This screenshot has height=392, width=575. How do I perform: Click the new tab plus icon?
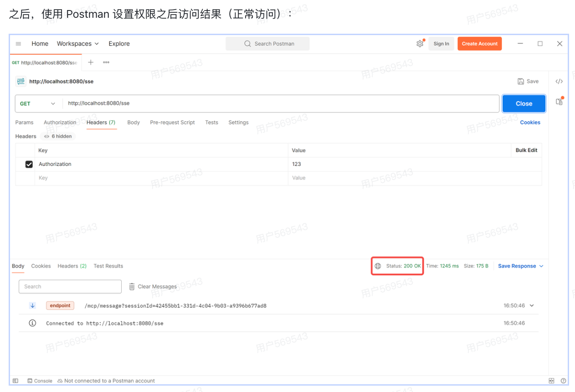(91, 62)
